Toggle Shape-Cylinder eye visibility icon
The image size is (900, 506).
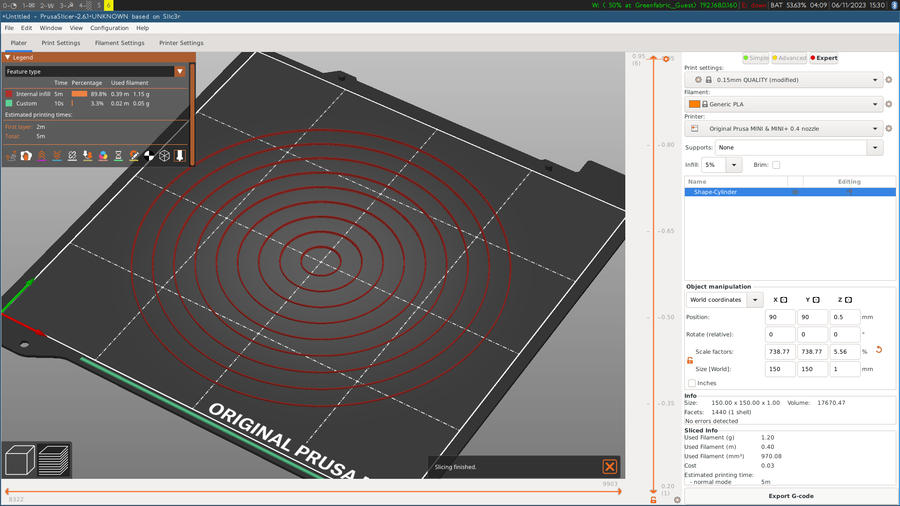(795, 192)
